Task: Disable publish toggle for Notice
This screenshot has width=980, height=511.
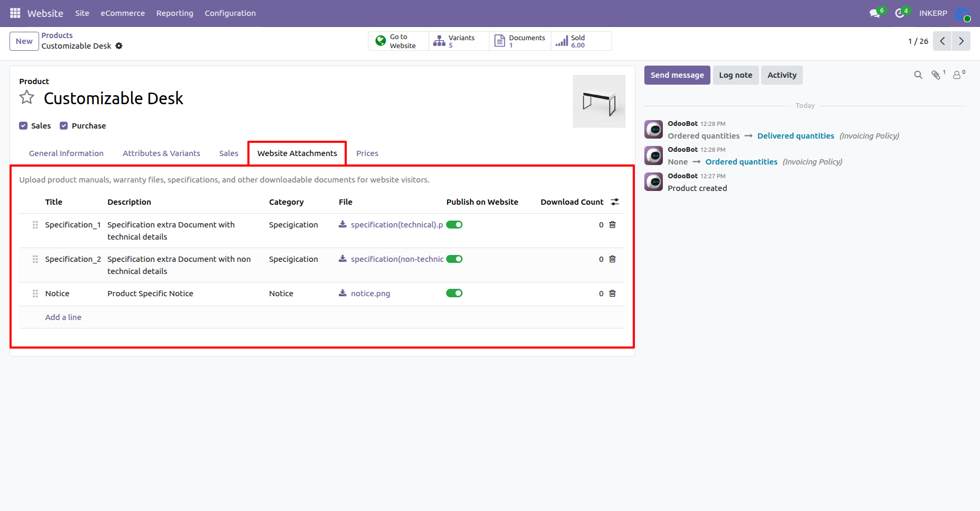Action: 455,293
